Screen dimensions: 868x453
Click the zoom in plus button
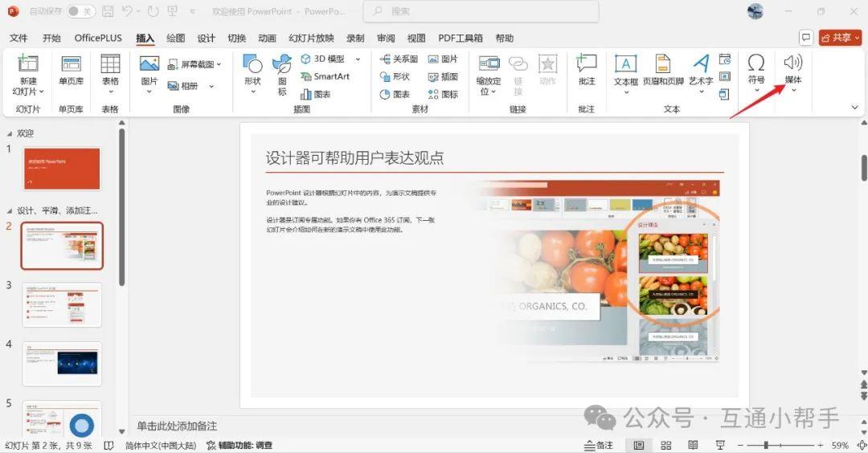[821, 445]
